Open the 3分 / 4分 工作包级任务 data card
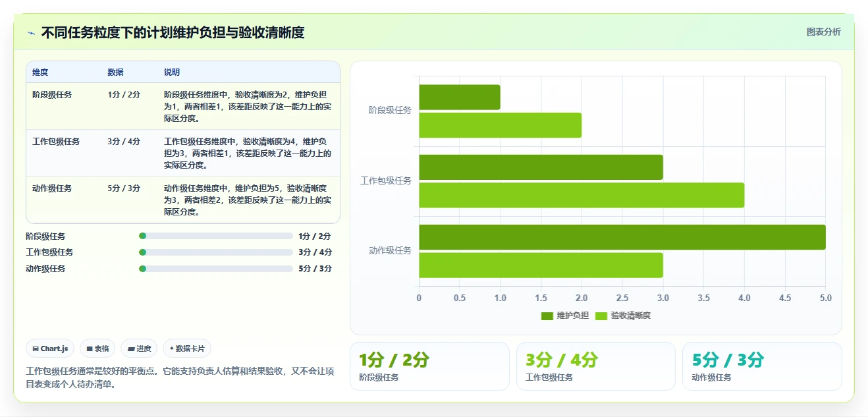Image resolution: width=868 pixels, height=417 pixels. tap(596, 366)
